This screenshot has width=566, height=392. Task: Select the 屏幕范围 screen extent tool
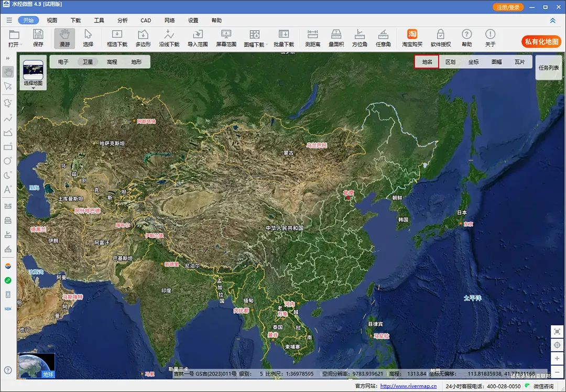[226, 38]
